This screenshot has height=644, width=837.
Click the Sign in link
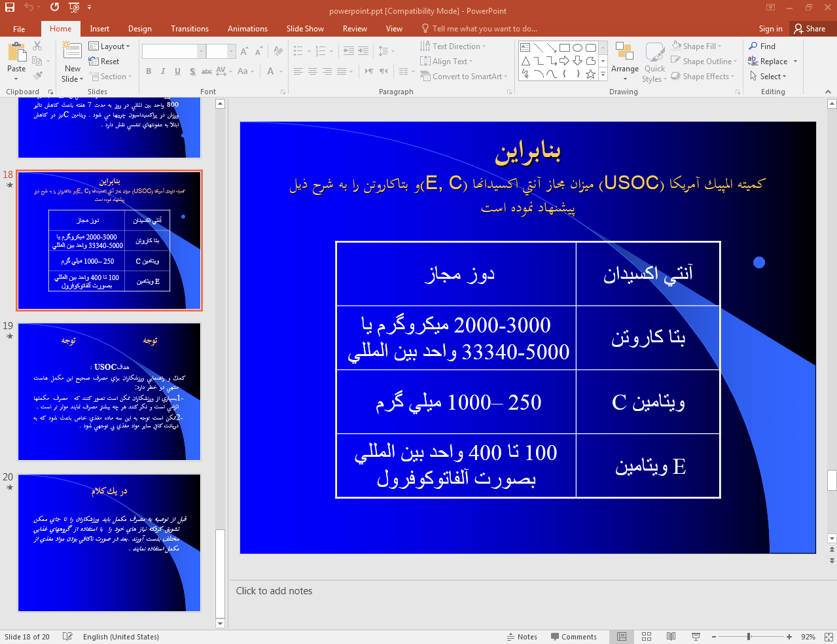point(770,29)
